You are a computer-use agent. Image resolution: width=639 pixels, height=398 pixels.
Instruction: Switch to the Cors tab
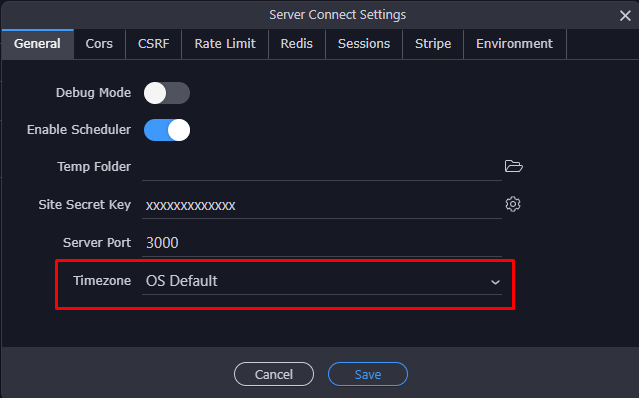(x=99, y=44)
